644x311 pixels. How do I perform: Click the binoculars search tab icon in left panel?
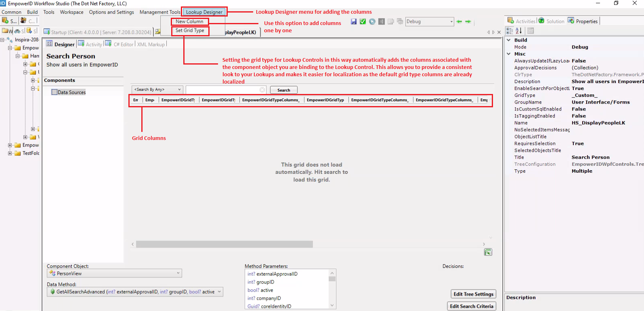17,31
